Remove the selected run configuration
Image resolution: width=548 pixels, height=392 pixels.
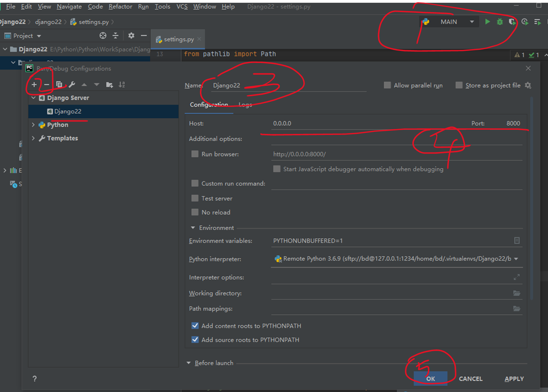(x=46, y=84)
